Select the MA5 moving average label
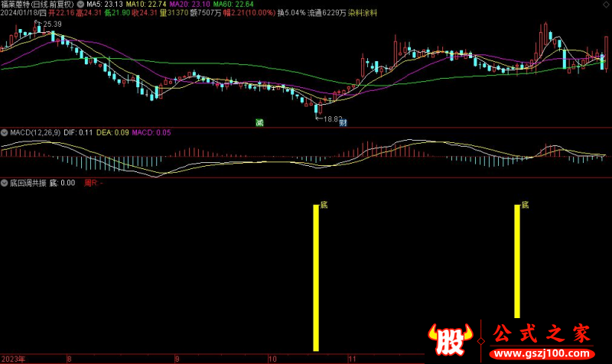The height and width of the screenshot is (364, 612). pos(102,5)
